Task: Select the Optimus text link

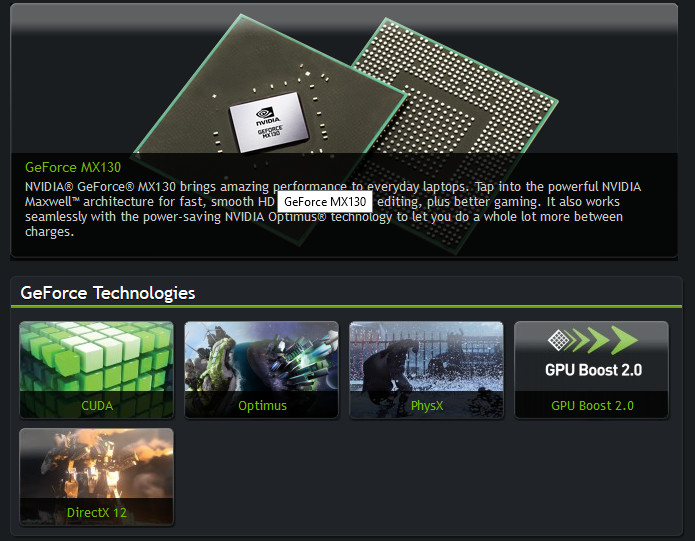Action: click(262, 405)
